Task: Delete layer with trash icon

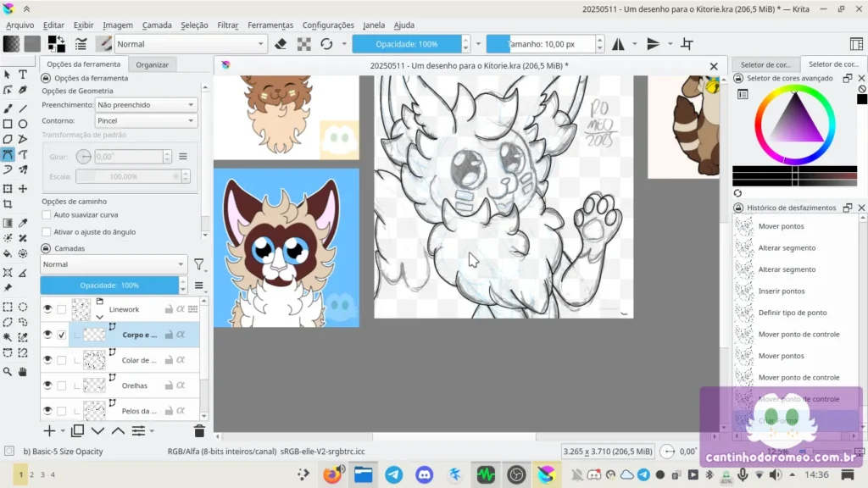Action: tap(199, 431)
